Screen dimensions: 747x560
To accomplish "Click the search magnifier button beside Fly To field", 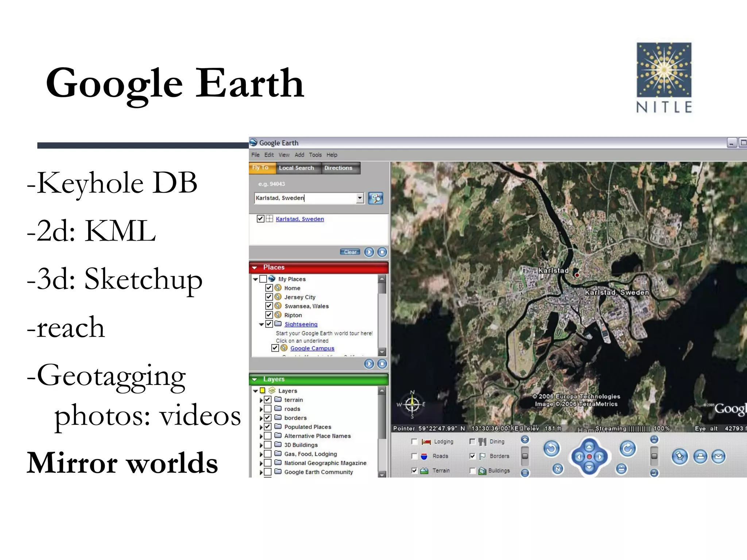I will pos(375,198).
